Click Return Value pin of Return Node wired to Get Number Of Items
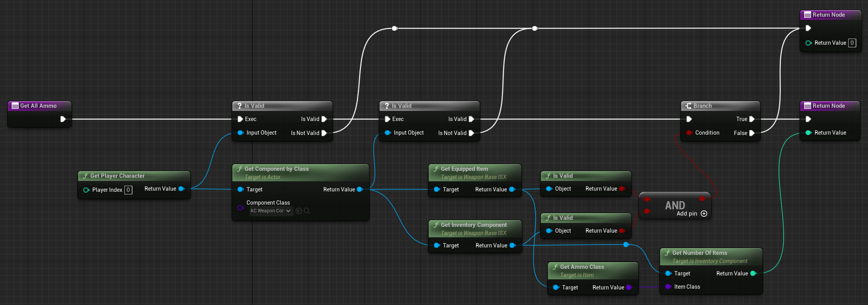The height and width of the screenshot is (305, 868). [809, 133]
